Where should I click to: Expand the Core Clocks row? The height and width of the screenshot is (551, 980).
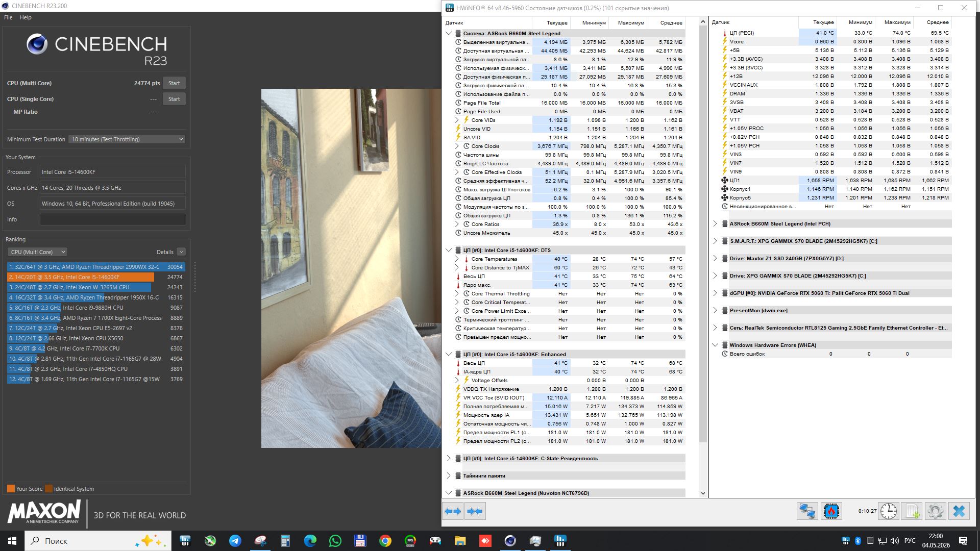pyautogui.click(x=457, y=146)
